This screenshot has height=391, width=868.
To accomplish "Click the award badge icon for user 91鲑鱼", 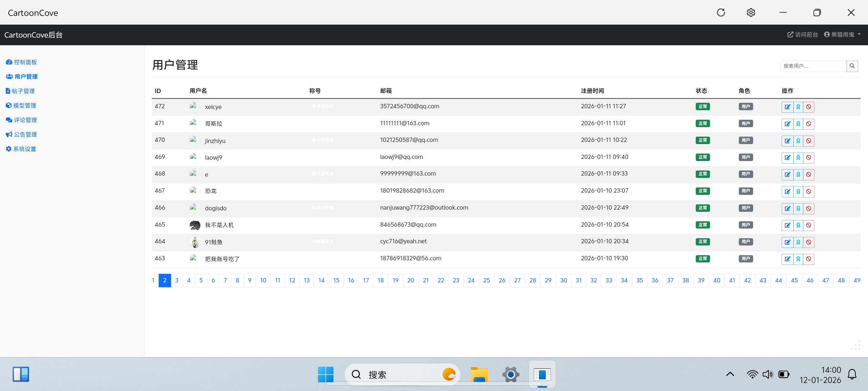I will coord(798,242).
